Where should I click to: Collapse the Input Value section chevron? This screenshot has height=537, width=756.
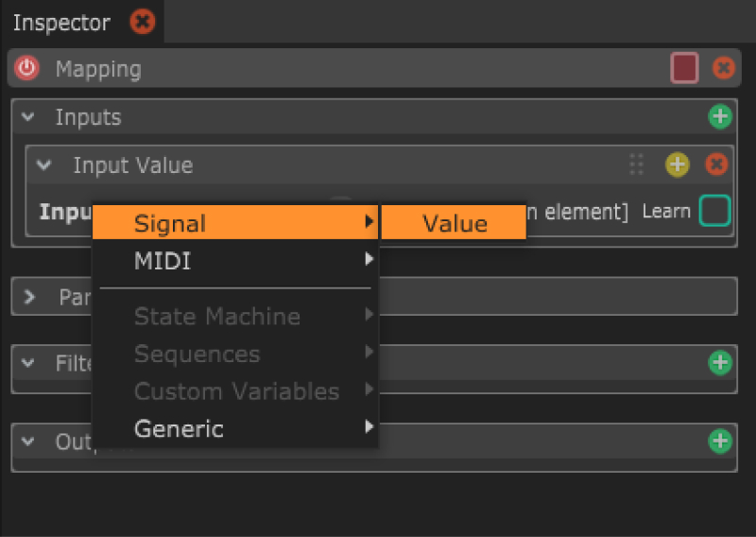point(43,165)
